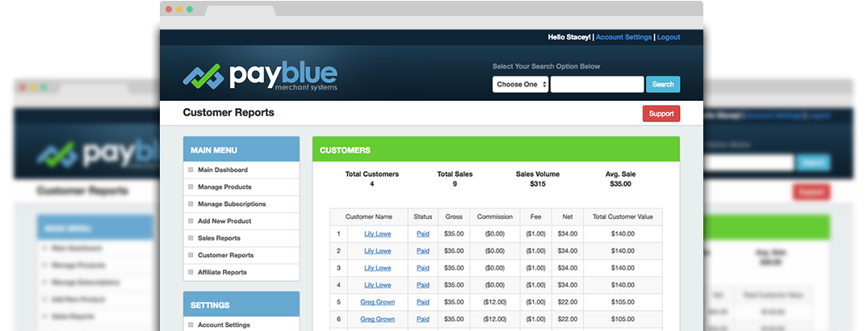Open Lily Lowe link in row 3
This screenshot has width=868, height=331.
pos(378,269)
